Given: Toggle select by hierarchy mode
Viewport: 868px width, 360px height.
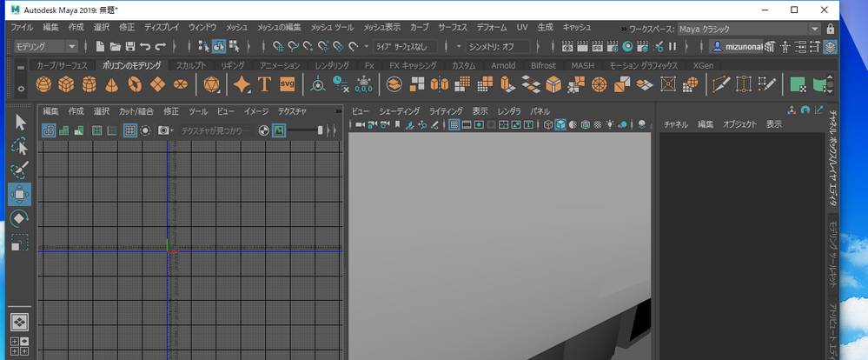Looking at the screenshot, I should [203, 47].
